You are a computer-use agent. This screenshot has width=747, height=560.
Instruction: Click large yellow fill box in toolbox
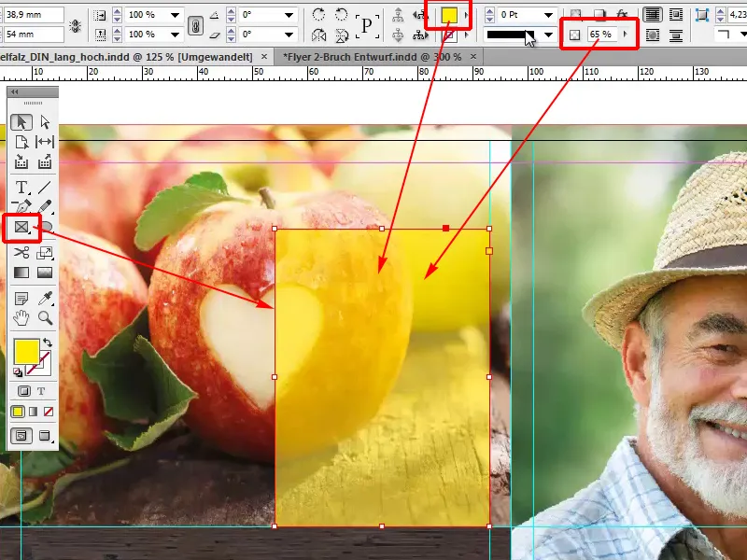pos(26,351)
